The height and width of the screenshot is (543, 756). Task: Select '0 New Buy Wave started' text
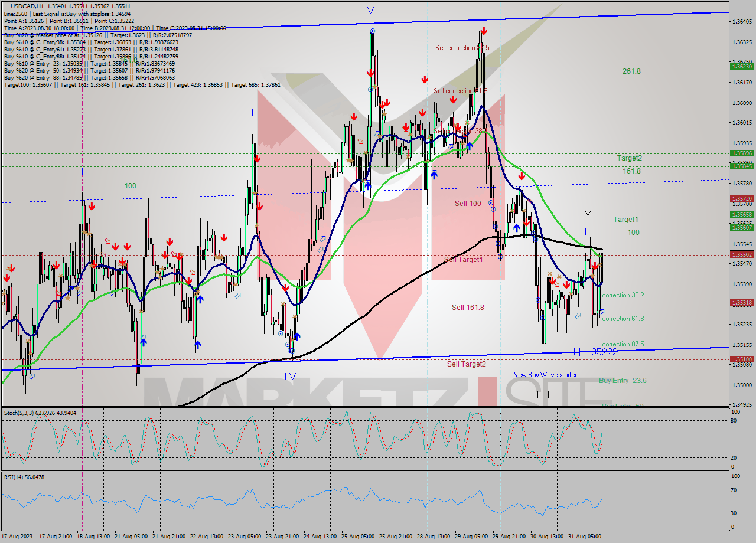543,375
